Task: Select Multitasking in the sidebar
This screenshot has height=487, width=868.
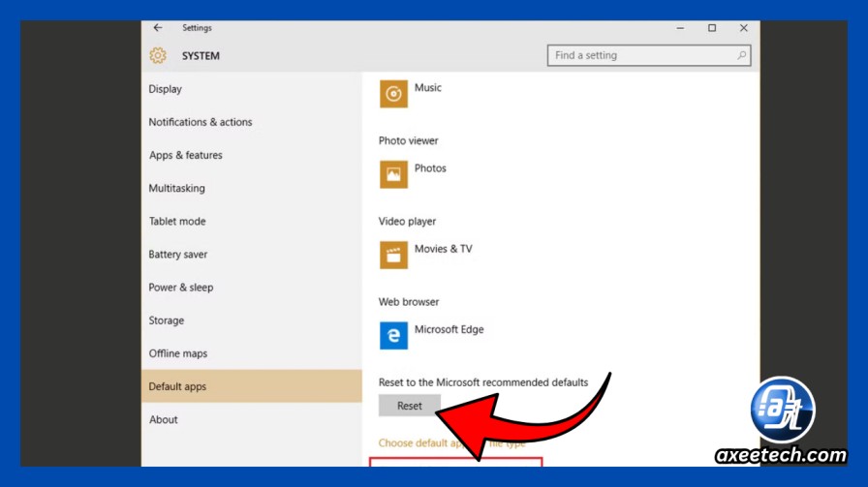Action: click(x=176, y=188)
